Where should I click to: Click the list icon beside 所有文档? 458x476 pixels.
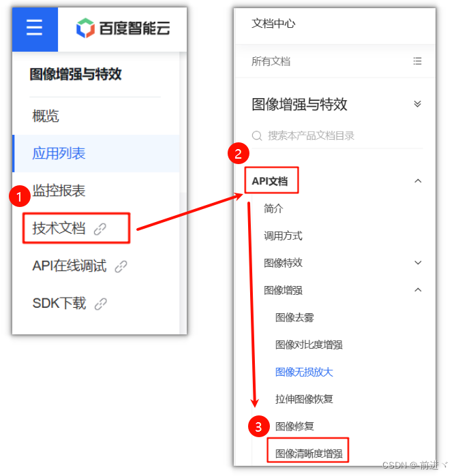(x=417, y=61)
